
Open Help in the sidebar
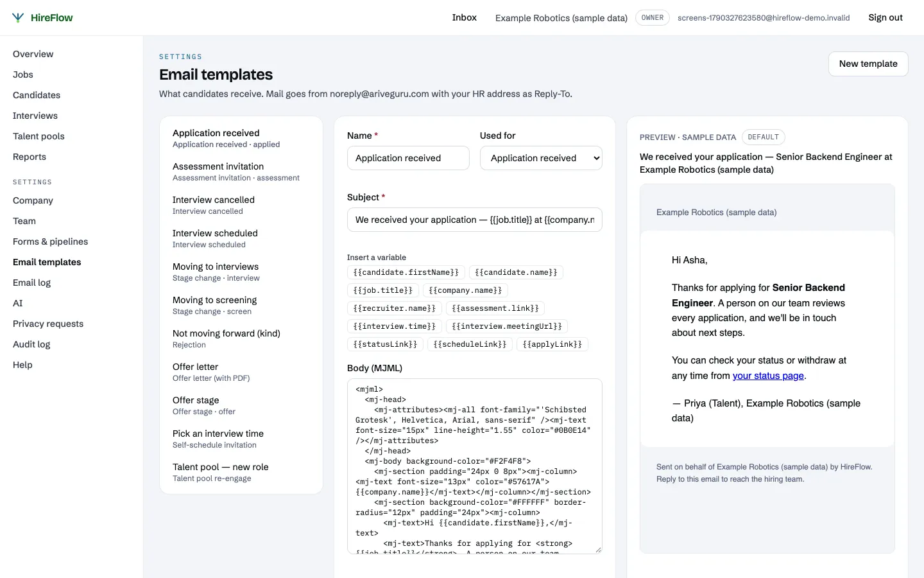click(x=22, y=365)
